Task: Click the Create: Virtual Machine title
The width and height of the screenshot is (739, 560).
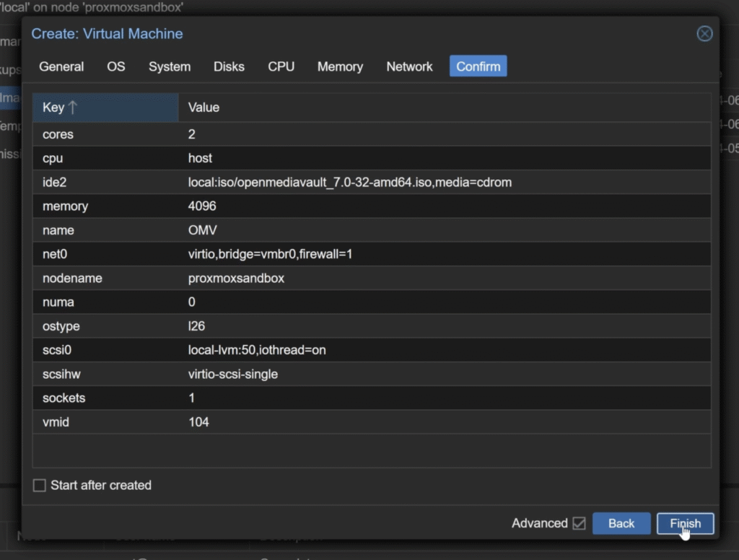Action: point(107,33)
